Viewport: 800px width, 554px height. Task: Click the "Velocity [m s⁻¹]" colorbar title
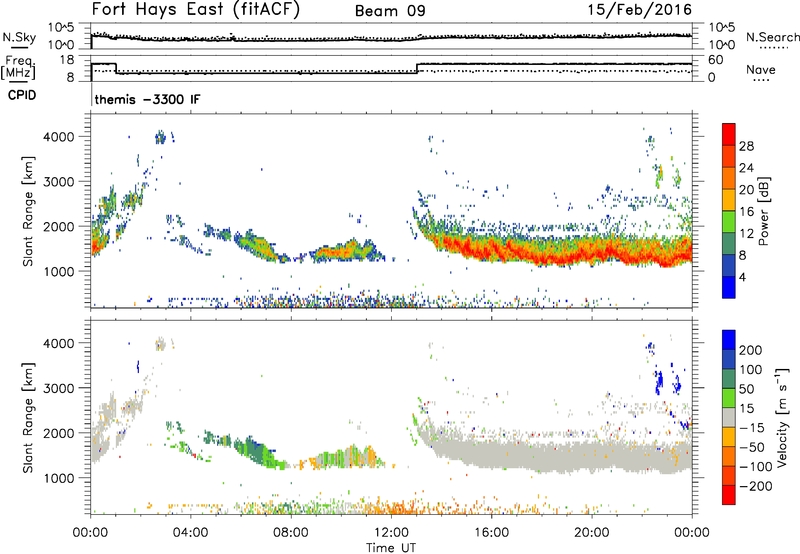782,417
